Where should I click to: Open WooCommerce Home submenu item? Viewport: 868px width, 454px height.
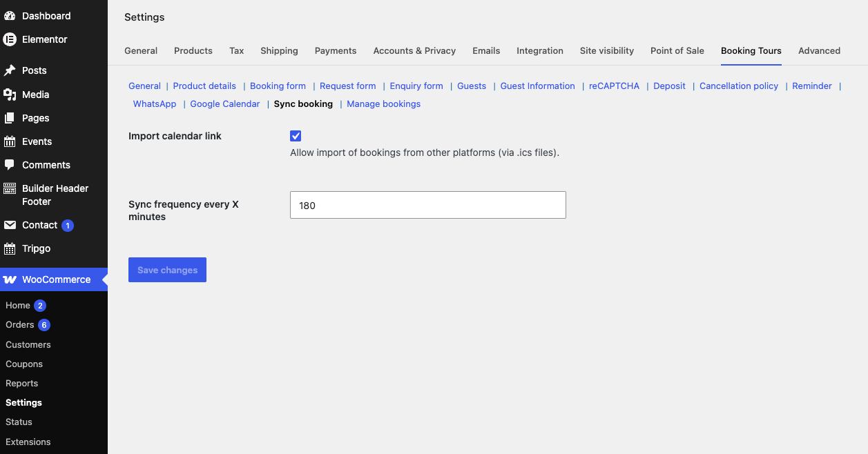click(x=18, y=306)
